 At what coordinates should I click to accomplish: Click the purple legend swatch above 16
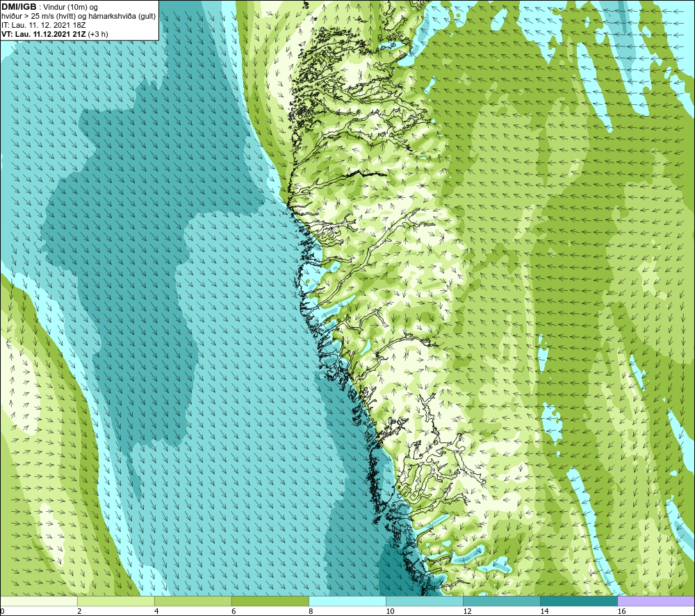pos(656,601)
